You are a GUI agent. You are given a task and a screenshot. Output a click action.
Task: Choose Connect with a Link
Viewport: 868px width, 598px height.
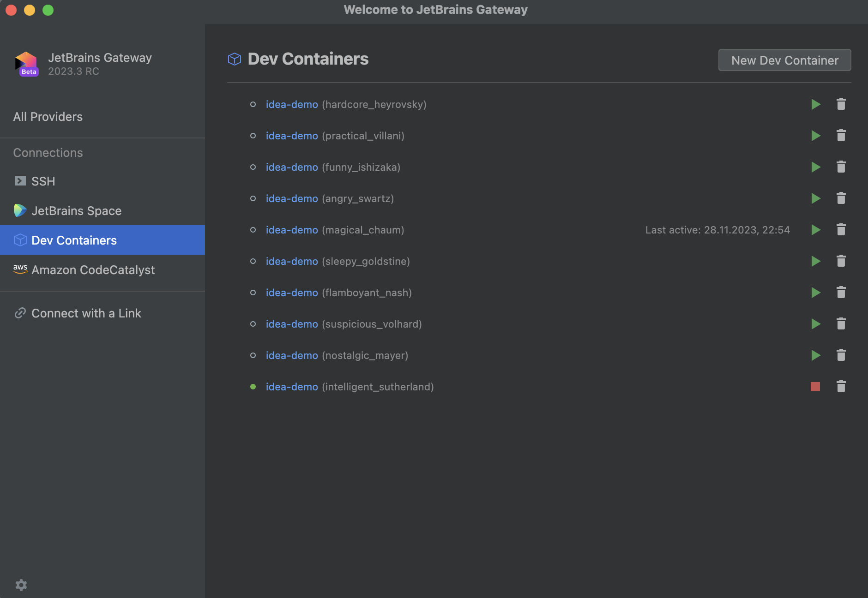click(102, 313)
